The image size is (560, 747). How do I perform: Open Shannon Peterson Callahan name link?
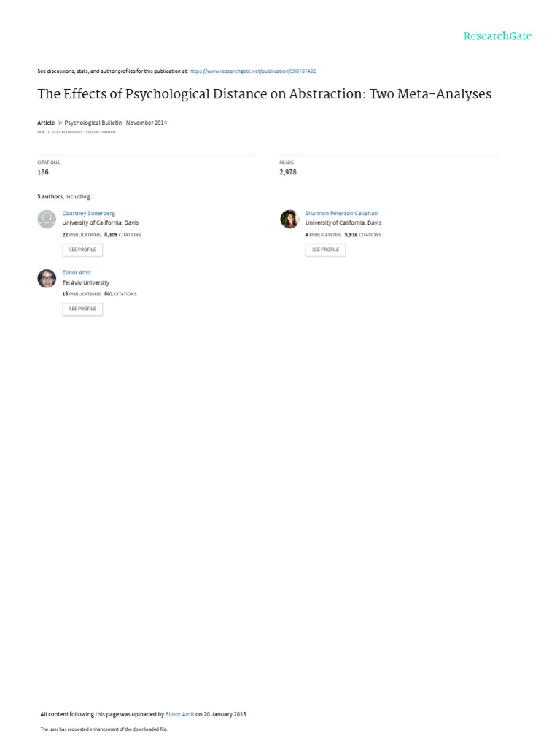pos(341,214)
